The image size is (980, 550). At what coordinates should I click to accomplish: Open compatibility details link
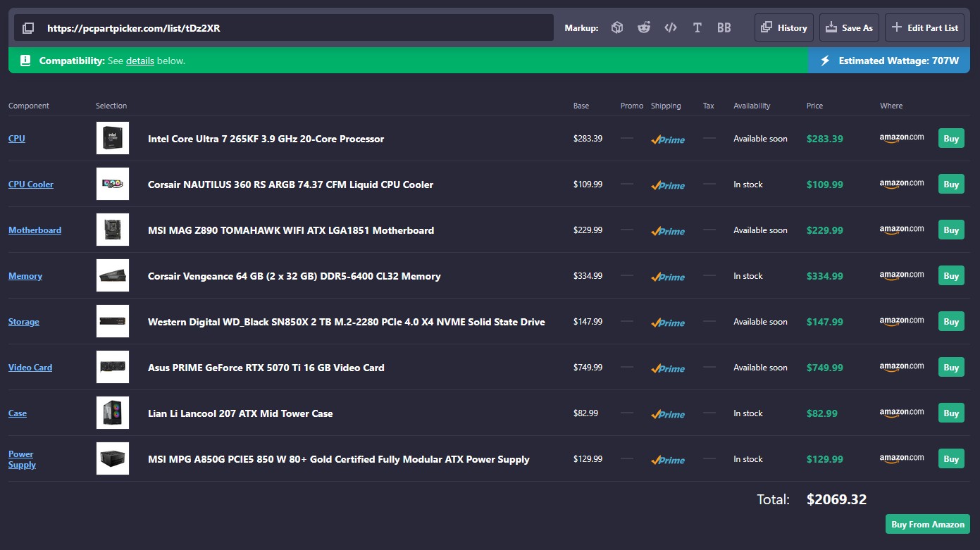tap(140, 61)
